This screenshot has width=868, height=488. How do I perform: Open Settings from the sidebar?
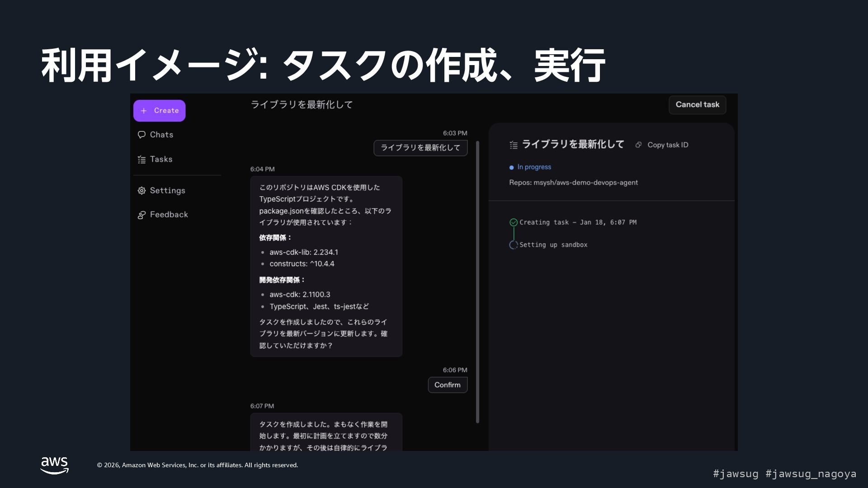click(167, 191)
